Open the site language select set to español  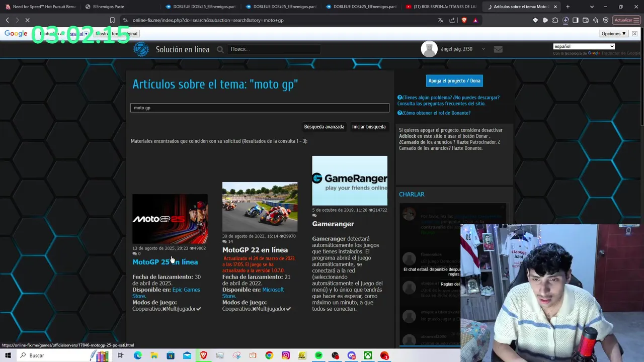point(584,46)
